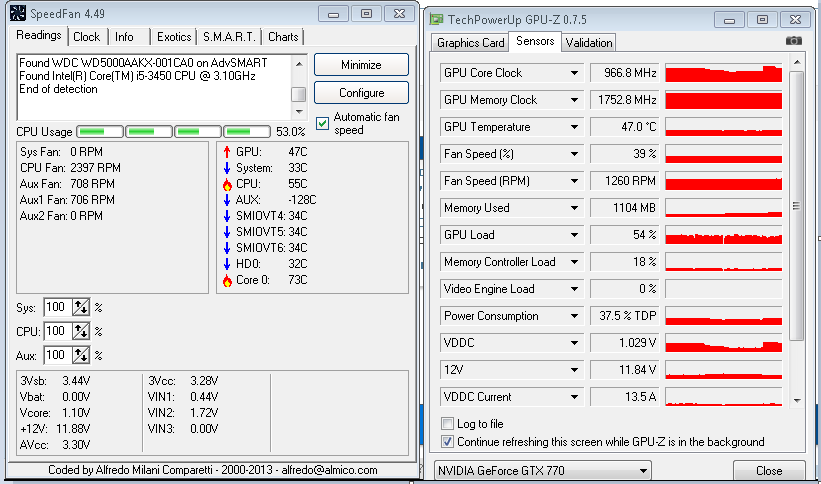Click the blue arrow next to HD0 temperature
The height and width of the screenshot is (484, 821).
[227, 264]
